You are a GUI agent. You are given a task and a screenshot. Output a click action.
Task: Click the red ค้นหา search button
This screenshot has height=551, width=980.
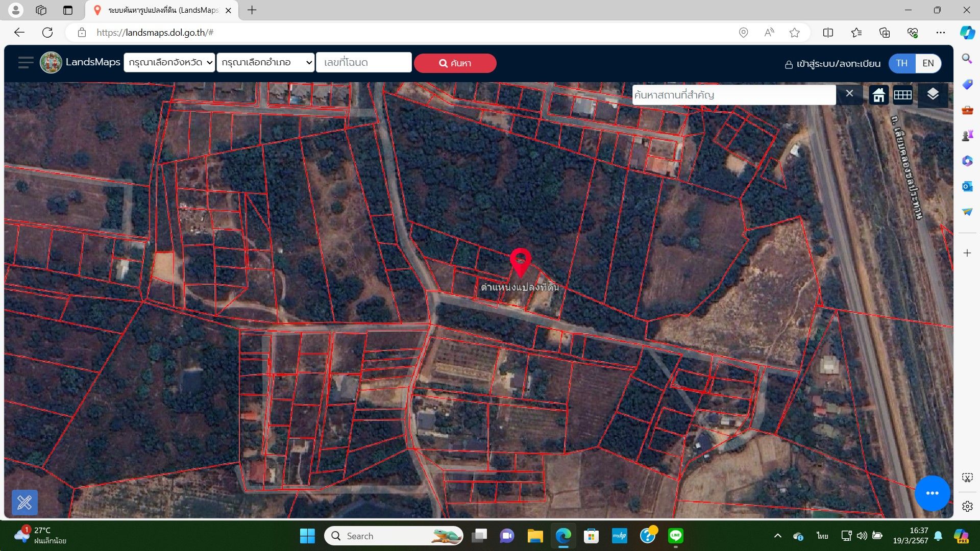(455, 63)
